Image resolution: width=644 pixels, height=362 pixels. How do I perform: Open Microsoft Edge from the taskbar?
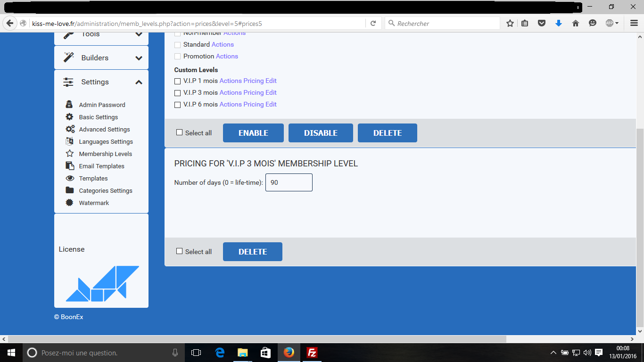click(220, 353)
